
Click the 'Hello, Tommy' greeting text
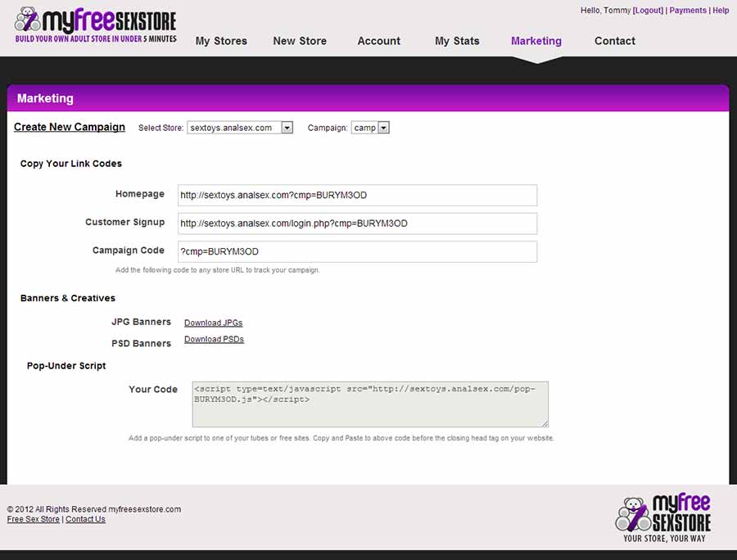pos(605,11)
